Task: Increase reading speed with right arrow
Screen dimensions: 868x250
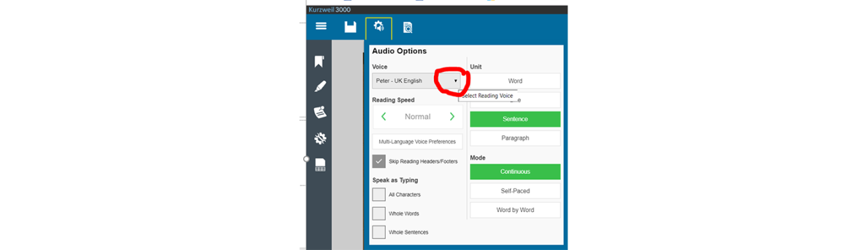Action: pyautogui.click(x=452, y=117)
